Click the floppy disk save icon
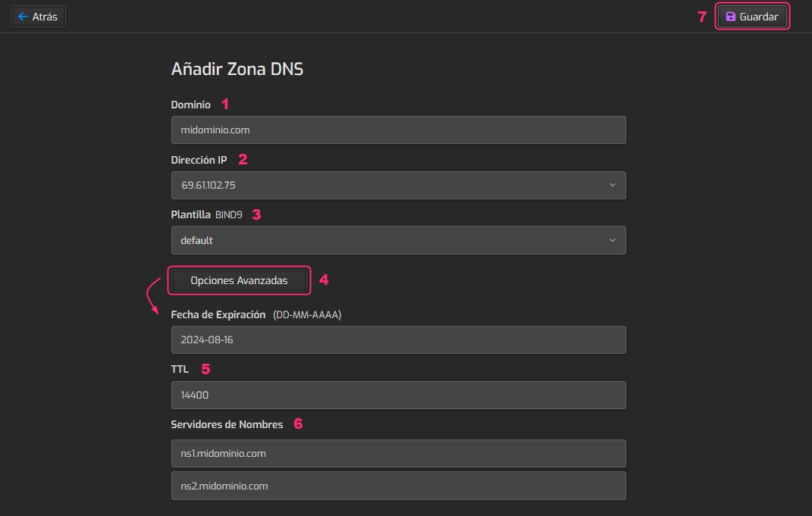 click(731, 17)
